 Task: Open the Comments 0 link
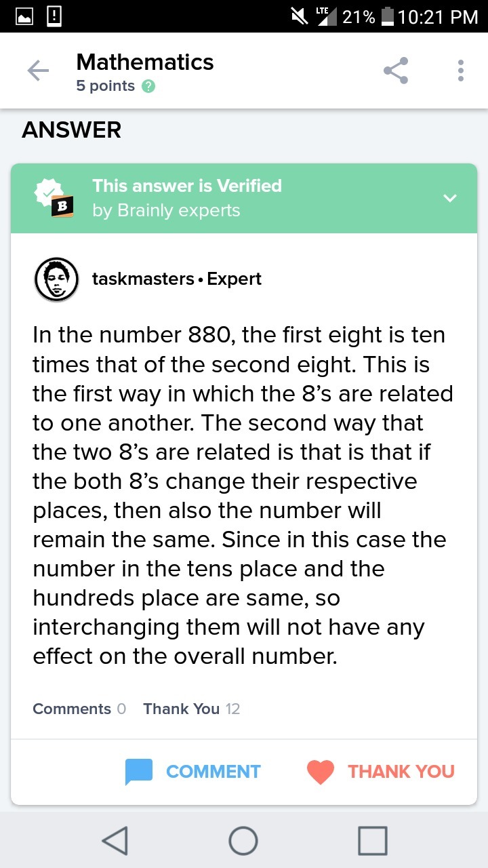79,709
